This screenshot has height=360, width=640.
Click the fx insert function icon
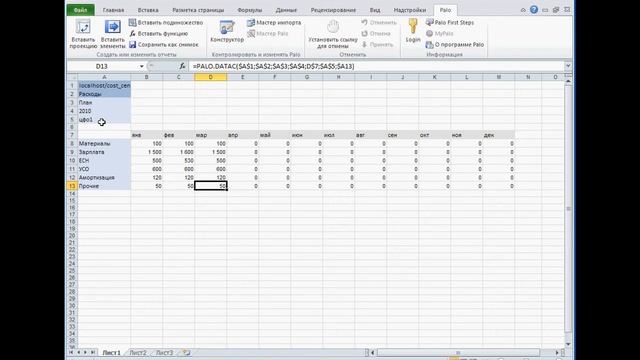(182, 66)
